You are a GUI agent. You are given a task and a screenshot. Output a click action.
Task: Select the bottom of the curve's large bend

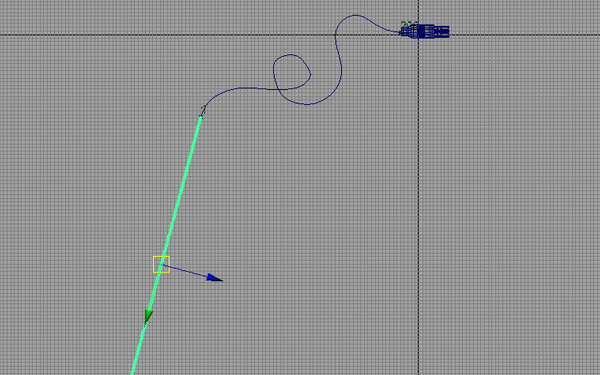pos(306,103)
